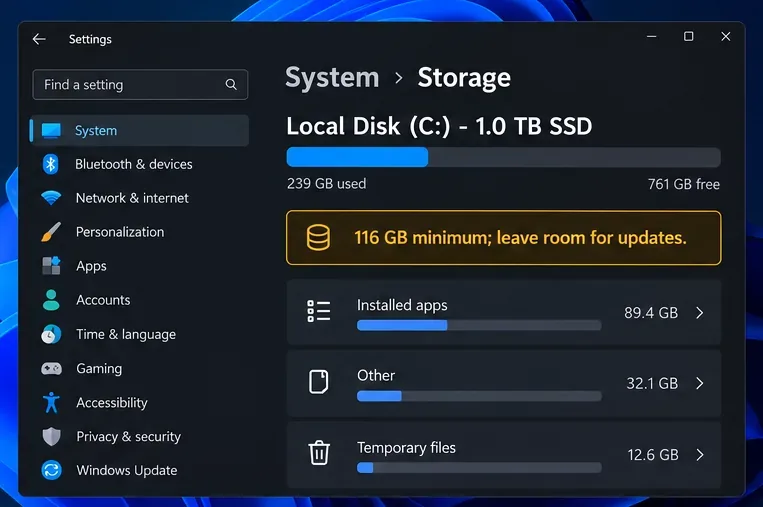
Task: Click the Privacy shield icon
Action: click(51, 436)
